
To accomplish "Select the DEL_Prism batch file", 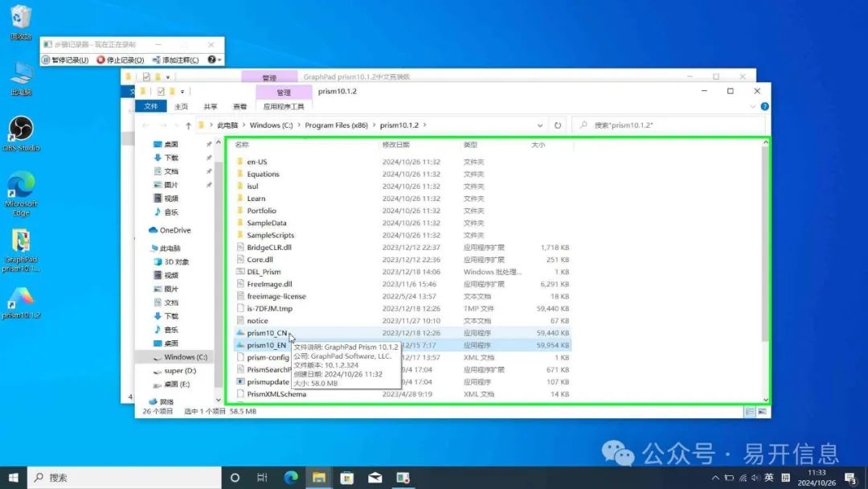I will [264, 272].
